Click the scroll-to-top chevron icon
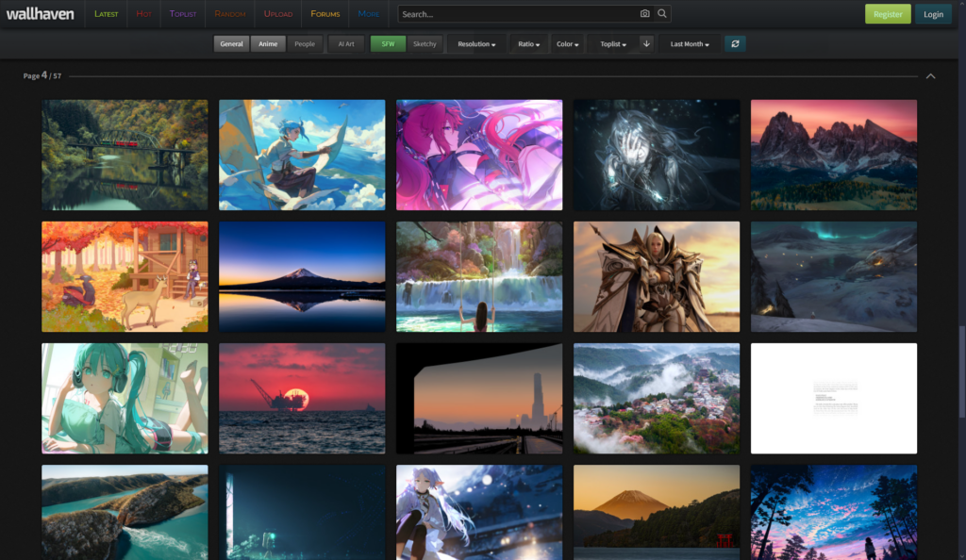The width and height of the screenshot is (966, 560). click(x=930, y=76)
